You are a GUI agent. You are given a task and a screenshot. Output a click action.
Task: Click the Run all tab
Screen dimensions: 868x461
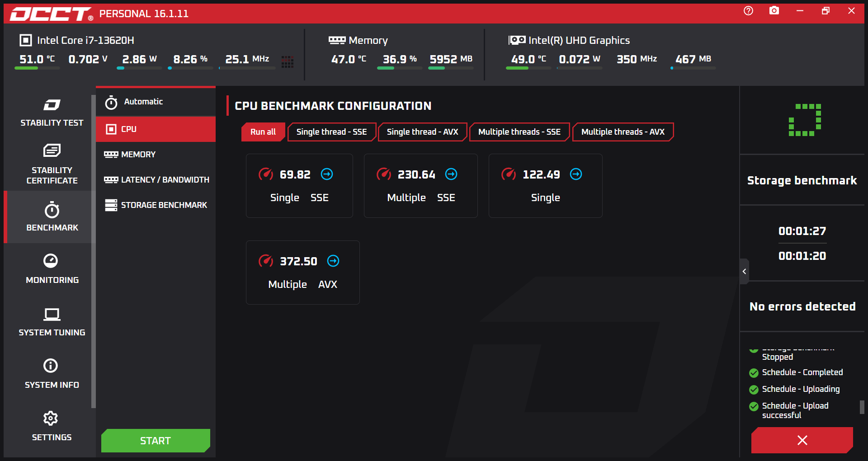[263, 132]
